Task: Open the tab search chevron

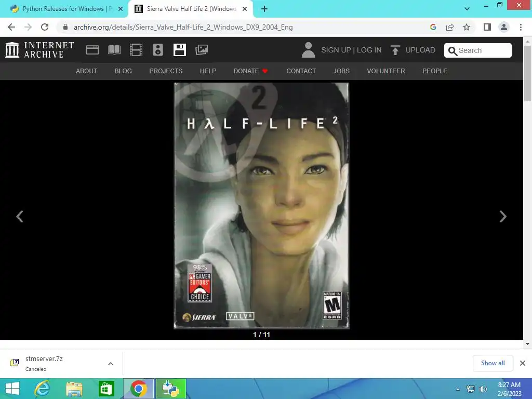Action: [x=467, y=9]
